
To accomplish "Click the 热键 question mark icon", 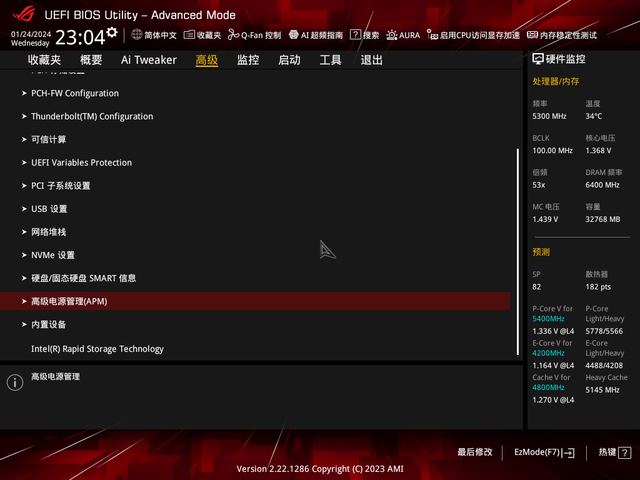I will [x=624, y=452].
